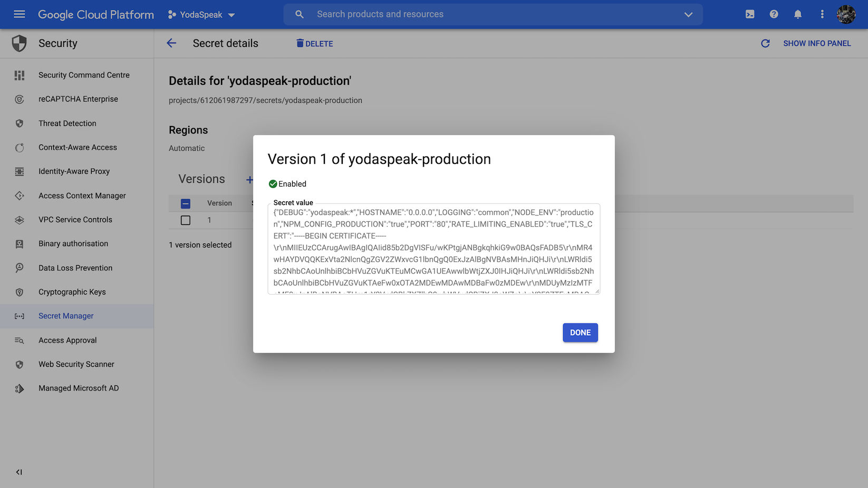Click the VPC Service Controls icon
Screen dimensions: 868x488
[x=20, y=220]
